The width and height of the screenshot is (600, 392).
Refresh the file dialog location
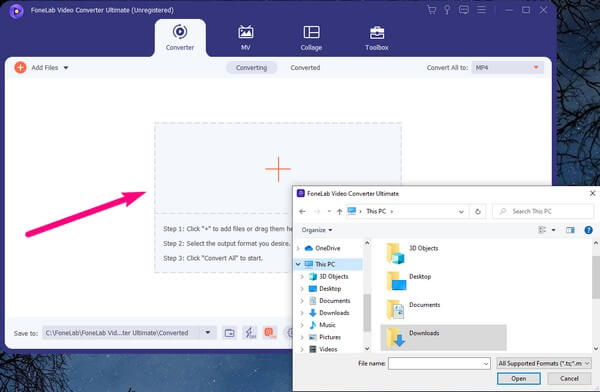pyautogui.click(x=478, y=211)
